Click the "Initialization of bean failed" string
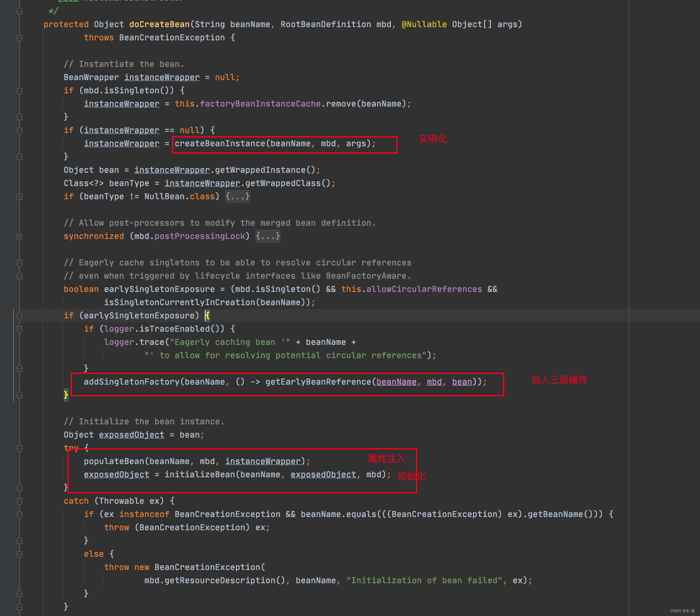The height and width of the screenshot is (616, 700). pyautogui.click(x=424, y=580)
